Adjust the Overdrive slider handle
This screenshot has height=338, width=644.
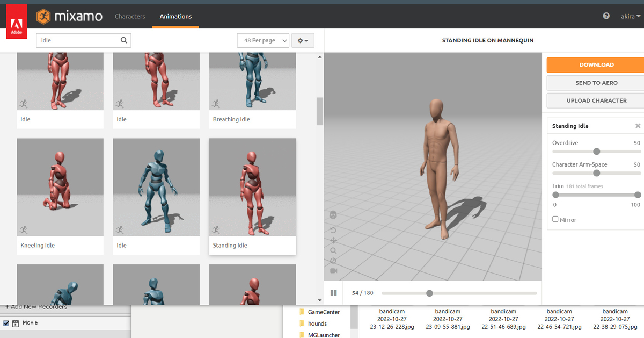pyautogui.click(x=596, y=152)
